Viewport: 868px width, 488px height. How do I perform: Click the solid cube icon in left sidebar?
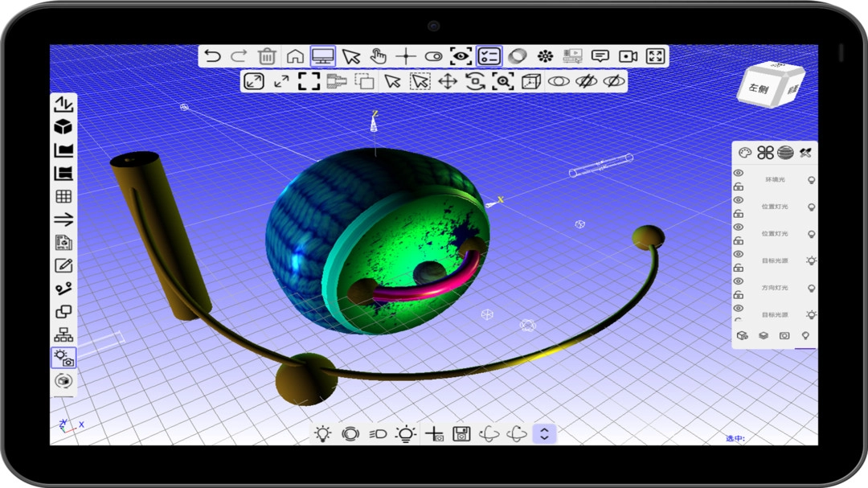(63, 127)
